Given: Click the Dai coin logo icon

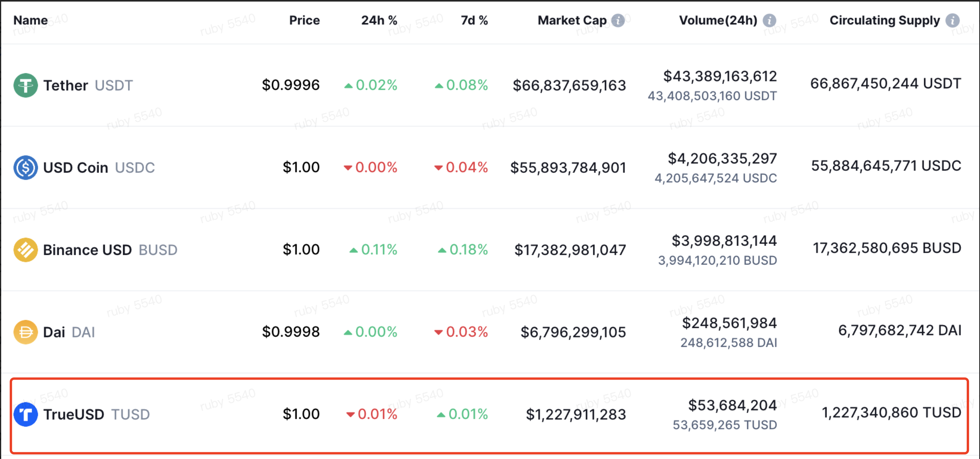Looking at the screenshot, I should [x=25, y=332].
